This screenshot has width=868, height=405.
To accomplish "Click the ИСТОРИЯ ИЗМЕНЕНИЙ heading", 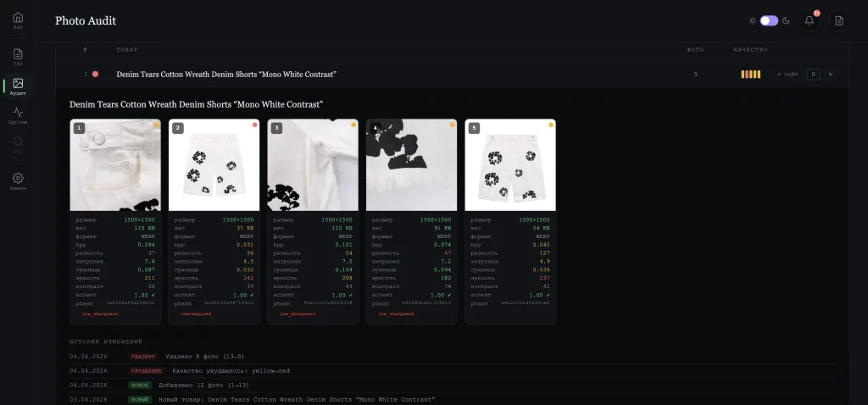I will click(106, 342).
